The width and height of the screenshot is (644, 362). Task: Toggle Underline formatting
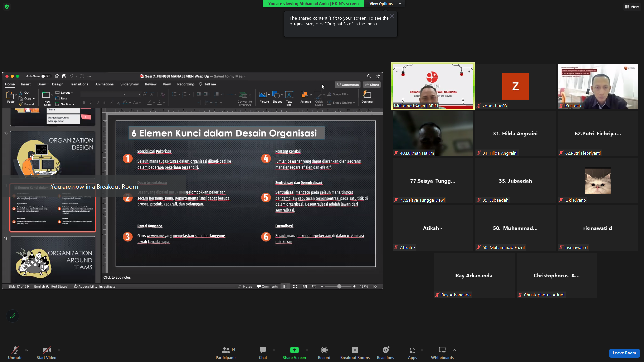pos(98,103)
